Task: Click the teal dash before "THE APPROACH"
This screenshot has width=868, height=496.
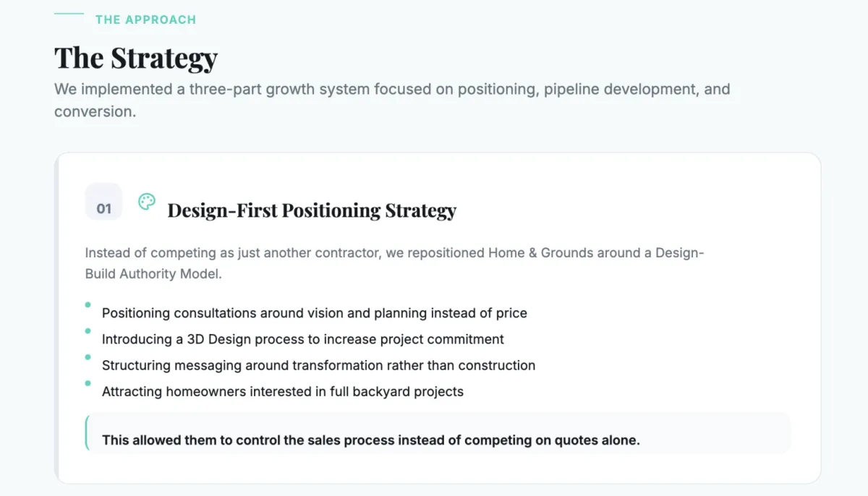Action: pos(69,14)
